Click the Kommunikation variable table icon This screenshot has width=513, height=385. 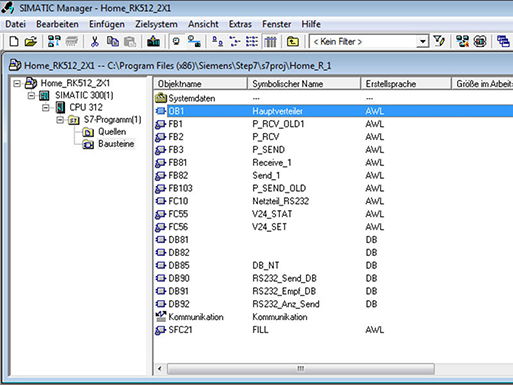pos(161,317)
